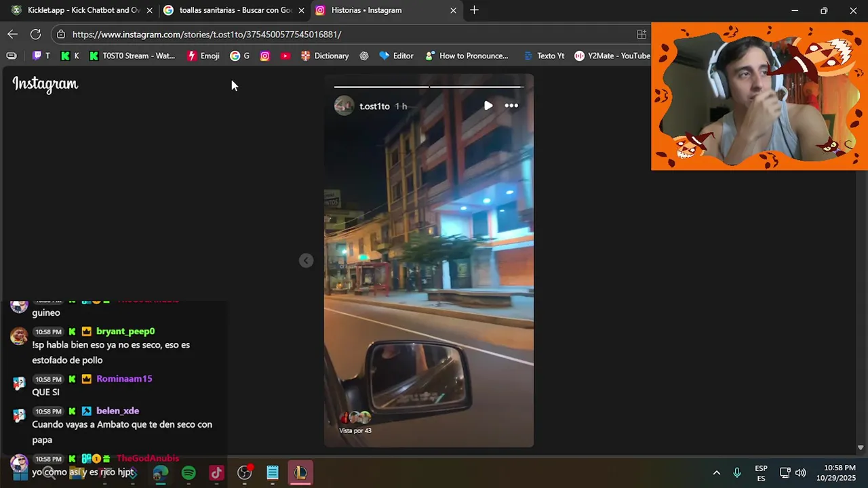Open the network display tray icon

click(x=785, y=472)
